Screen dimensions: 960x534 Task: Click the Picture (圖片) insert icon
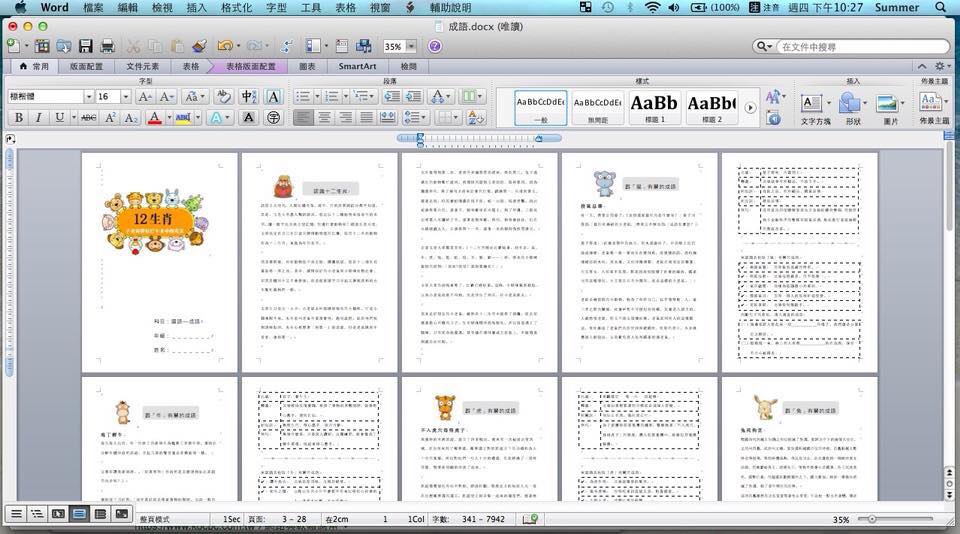(x=889, y=105)
